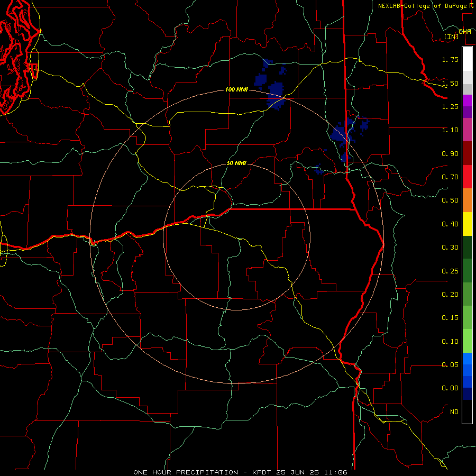
Task: Click the NEXLAB-College of DuPage credit text
Action: point(422,6)
